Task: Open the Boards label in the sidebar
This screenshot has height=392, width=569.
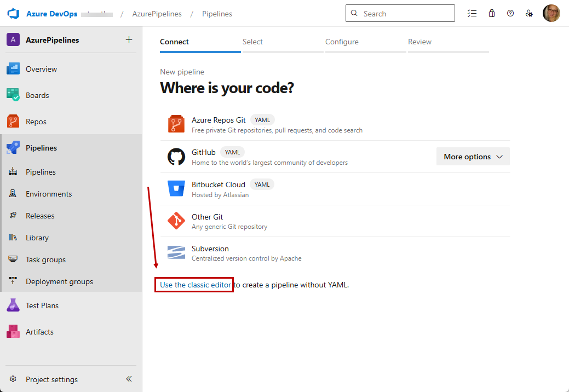Action: pos(37,95)
